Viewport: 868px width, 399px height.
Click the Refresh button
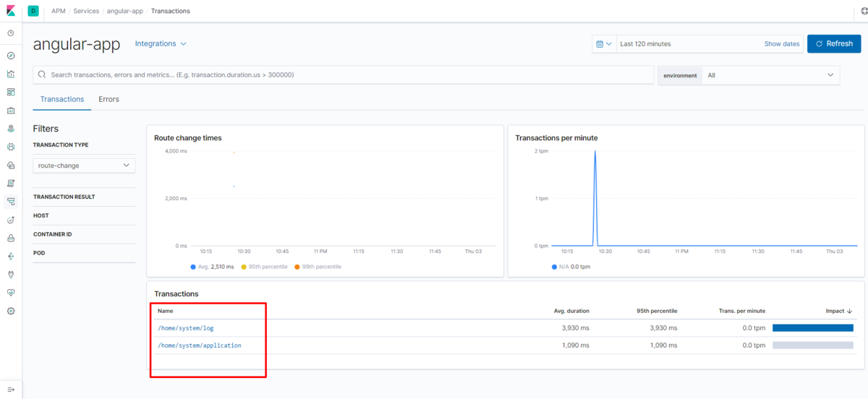click(834, 43)
